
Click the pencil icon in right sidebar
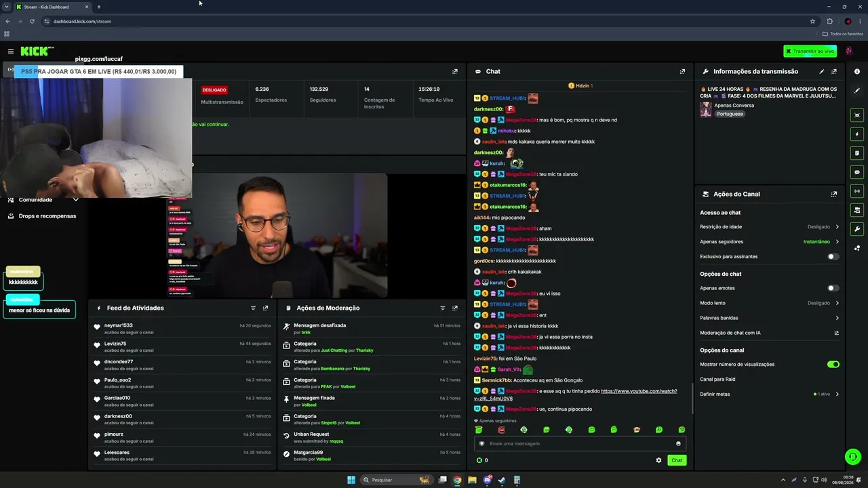(x=857, y=91)
